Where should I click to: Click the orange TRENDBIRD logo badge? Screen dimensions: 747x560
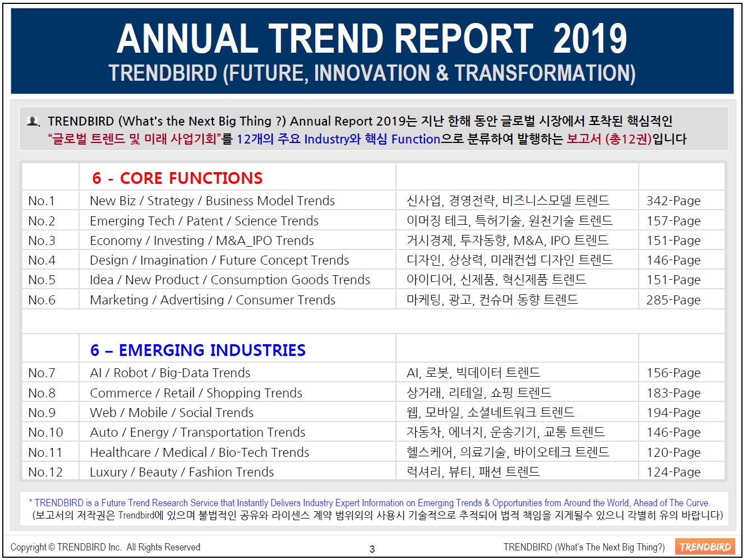[x=705, y=547]
